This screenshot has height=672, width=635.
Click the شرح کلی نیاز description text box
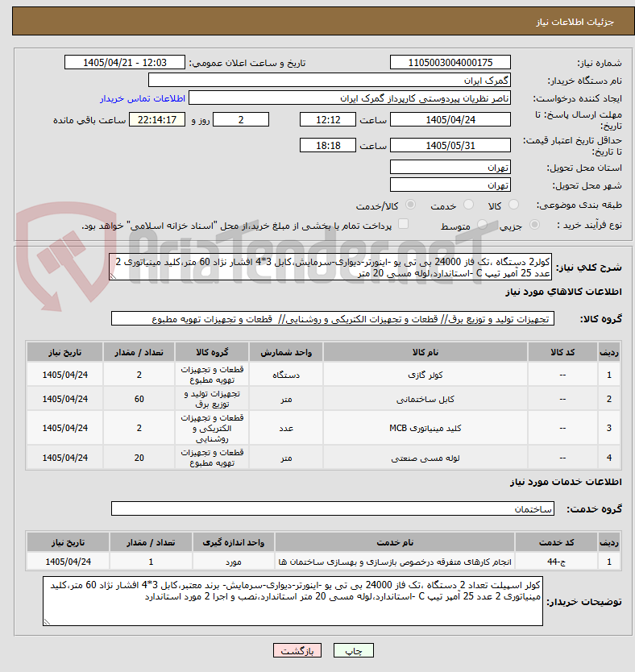[x=330, y=267]
